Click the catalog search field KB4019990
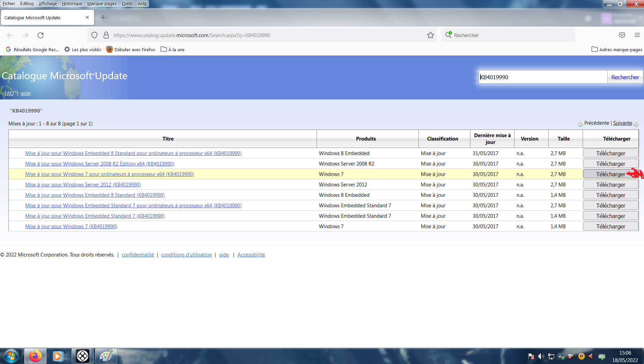The height and width of the screenshot is (364, 644). click(x=543, y=77)
